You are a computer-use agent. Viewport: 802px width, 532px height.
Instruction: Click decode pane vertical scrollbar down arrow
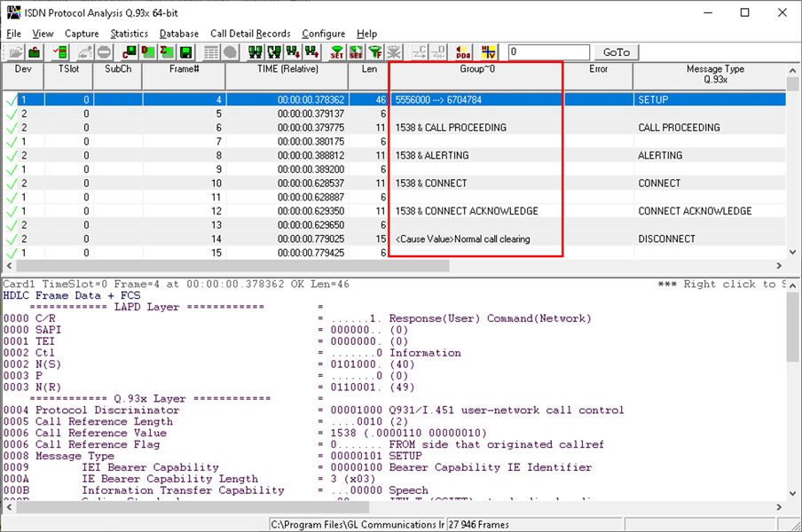click(x=792, y=494)
